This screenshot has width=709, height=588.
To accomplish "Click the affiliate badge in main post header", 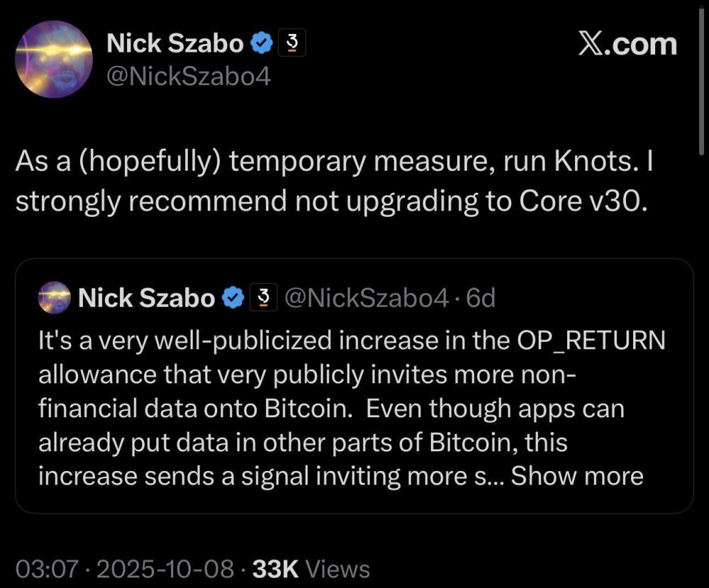I will coord(291,45).
